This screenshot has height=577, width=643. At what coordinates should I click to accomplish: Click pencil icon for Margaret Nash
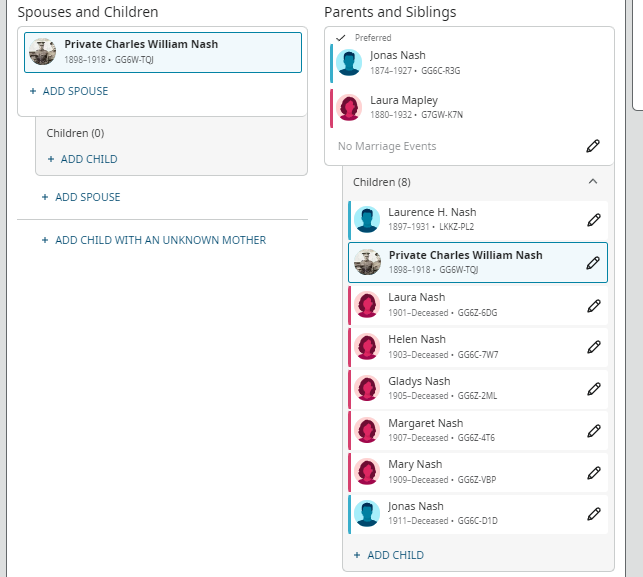593,431
